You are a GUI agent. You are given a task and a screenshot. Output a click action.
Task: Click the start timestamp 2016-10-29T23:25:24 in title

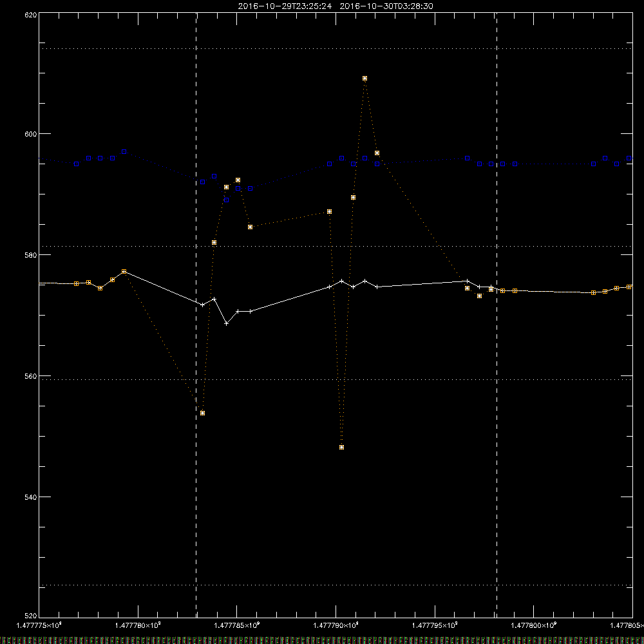click(x=285, y=6)
